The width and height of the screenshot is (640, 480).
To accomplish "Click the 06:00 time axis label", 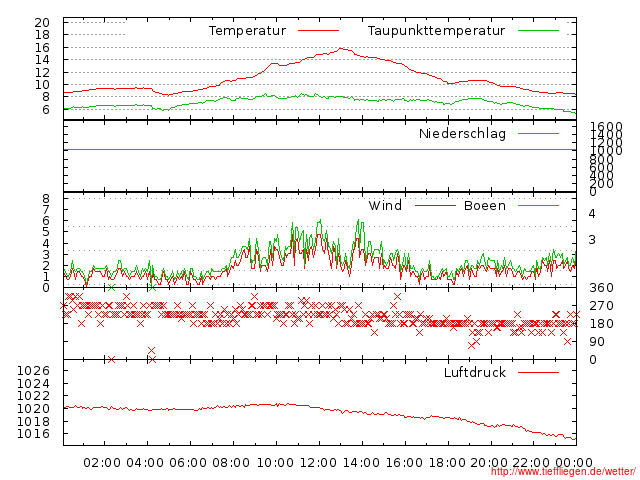I will click(188, 463).
